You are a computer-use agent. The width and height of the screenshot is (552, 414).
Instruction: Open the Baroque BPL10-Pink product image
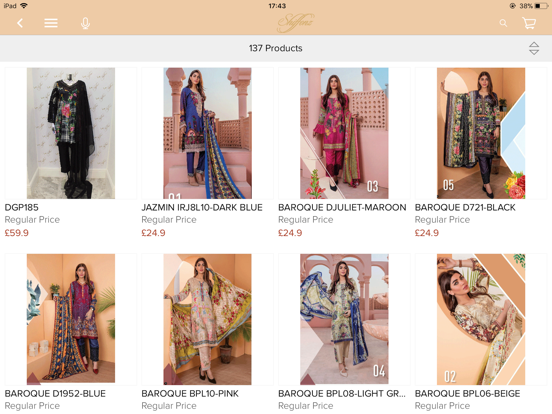pos(207,319)
